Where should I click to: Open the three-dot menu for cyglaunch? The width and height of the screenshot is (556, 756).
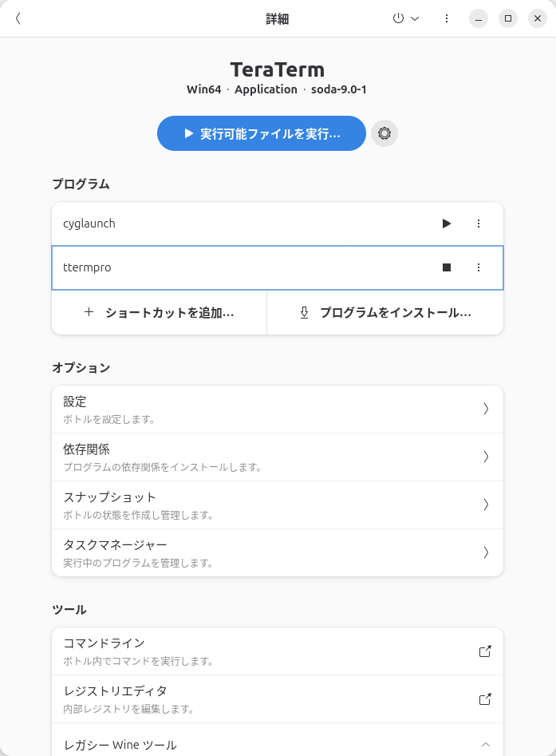[479, 224]
